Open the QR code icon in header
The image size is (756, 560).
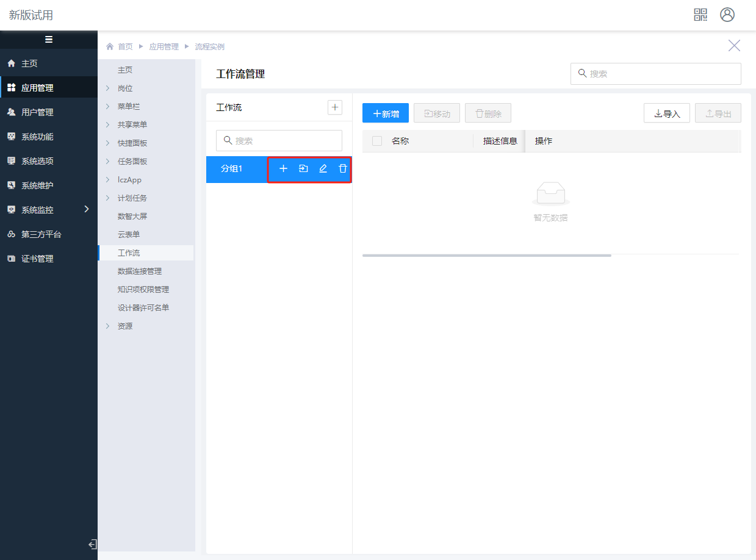700,15
